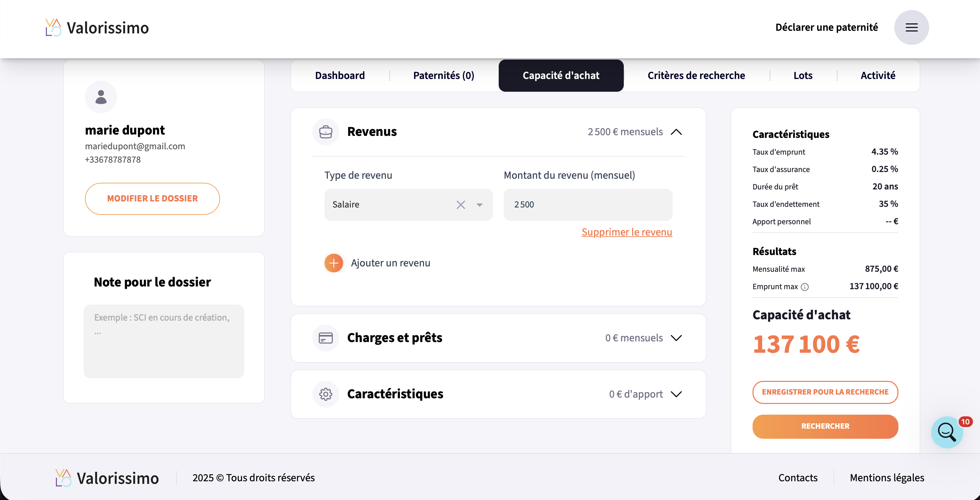Click the monthly income amount field
This screenshot has width=980, height=500.
tap(588, 205)
